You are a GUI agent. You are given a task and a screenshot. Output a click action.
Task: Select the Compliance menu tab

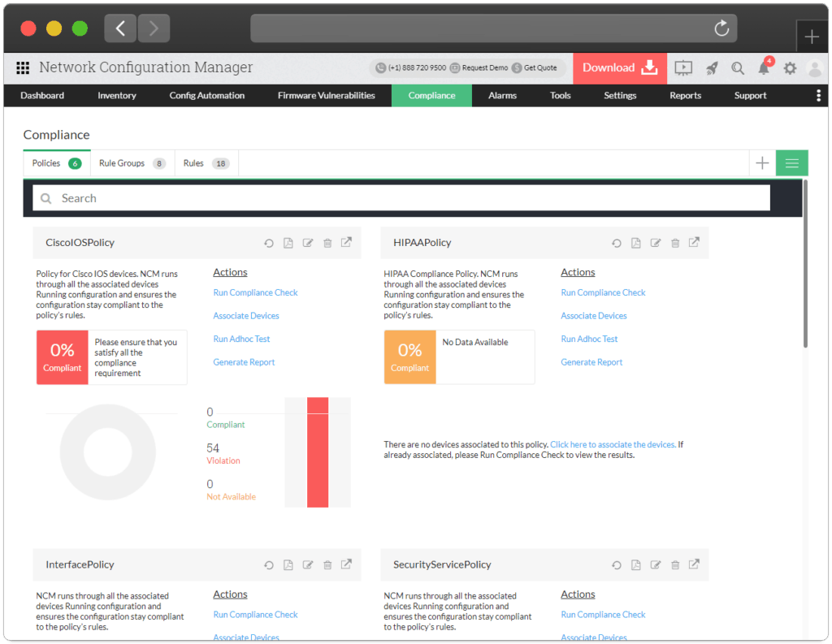tap(432, 96)
